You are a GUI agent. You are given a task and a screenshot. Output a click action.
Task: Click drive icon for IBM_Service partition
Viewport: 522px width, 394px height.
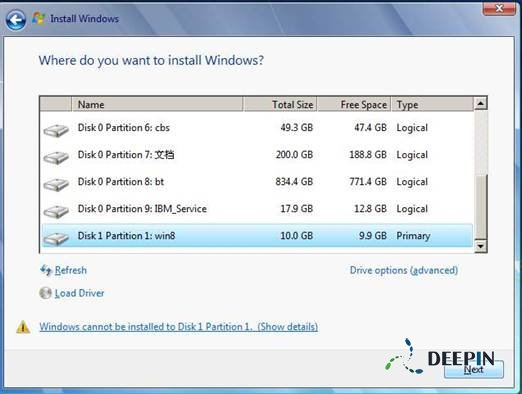tap(56, 211)
